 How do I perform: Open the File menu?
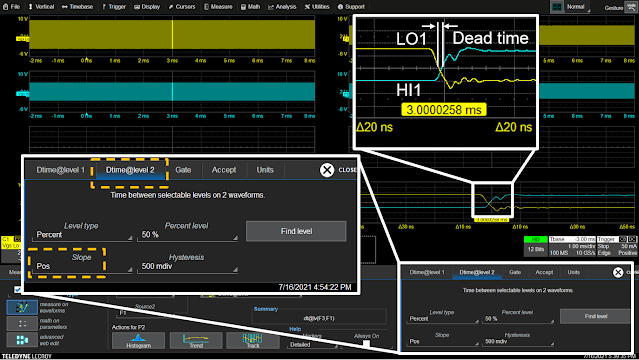[x=11, y=7]
